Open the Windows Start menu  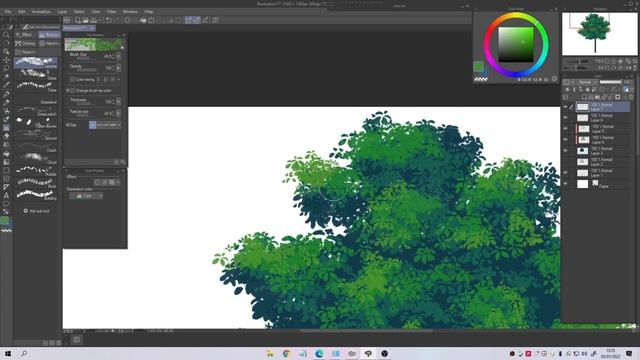click(x=7, y=353)
